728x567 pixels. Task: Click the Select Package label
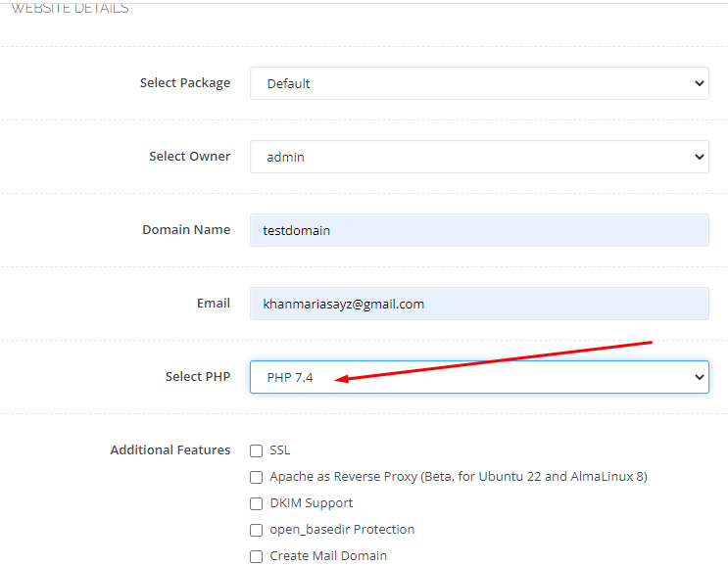coord(185,82)
